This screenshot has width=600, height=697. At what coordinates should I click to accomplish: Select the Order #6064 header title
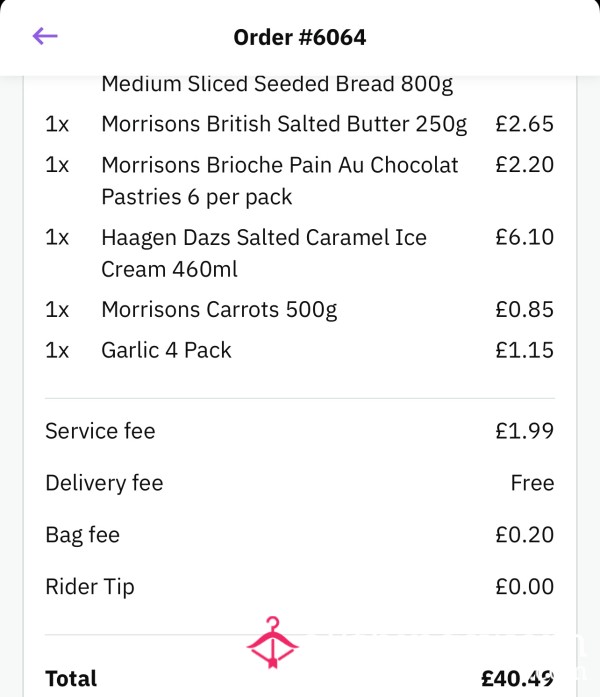300,37
